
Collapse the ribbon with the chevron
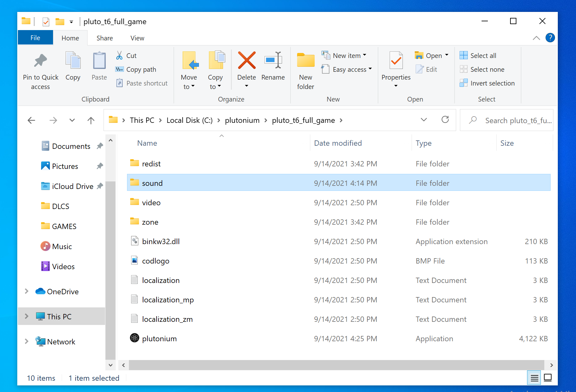pos(536,38)
